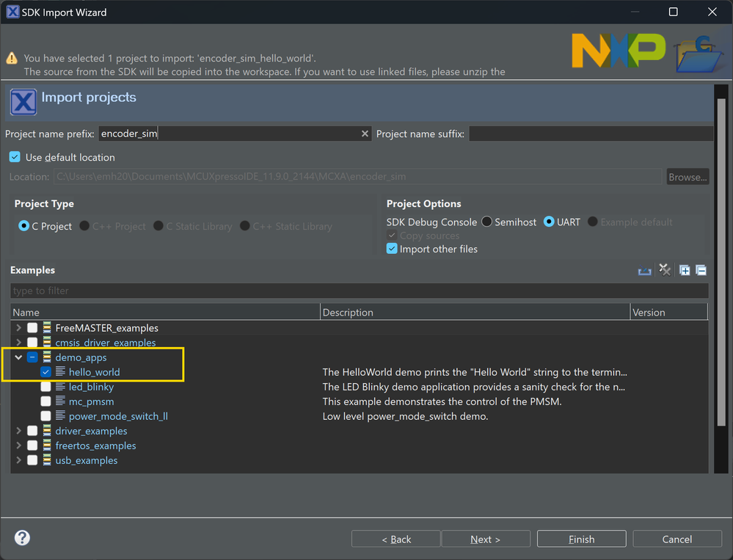Collapse the demo_apps tree node
The width and height of the screenshot is (733, 560).
coord(18,357)
